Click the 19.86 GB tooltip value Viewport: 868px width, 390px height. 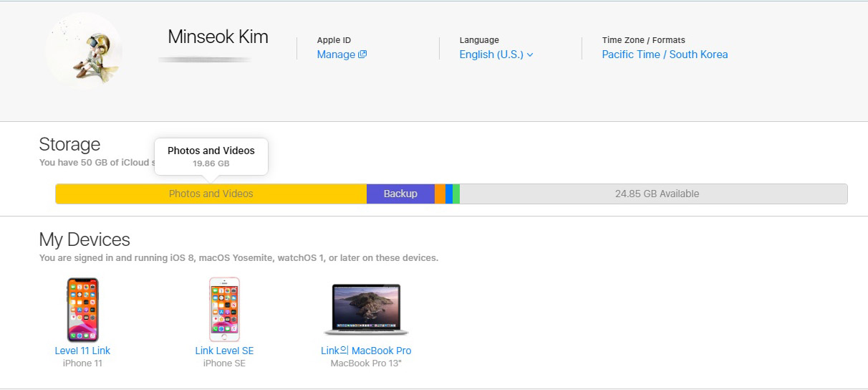click(211, 163)
